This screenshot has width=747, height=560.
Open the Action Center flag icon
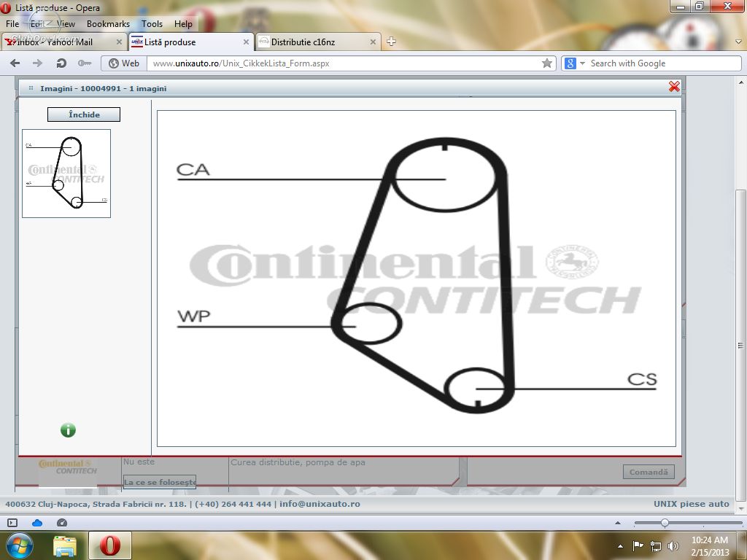click(x=638, y=545)
